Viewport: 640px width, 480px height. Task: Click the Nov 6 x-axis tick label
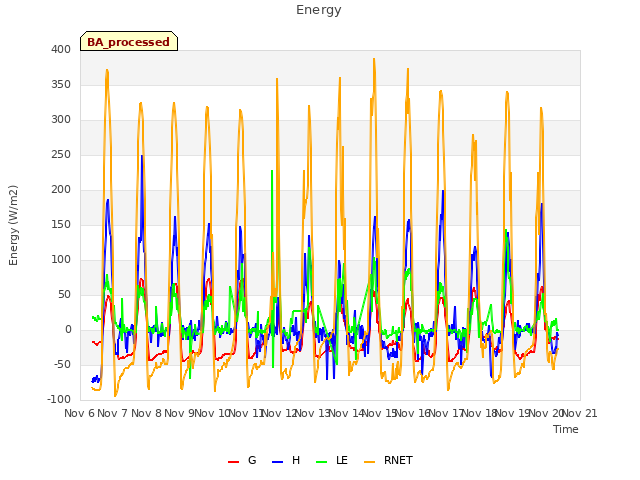pos(80,413)
